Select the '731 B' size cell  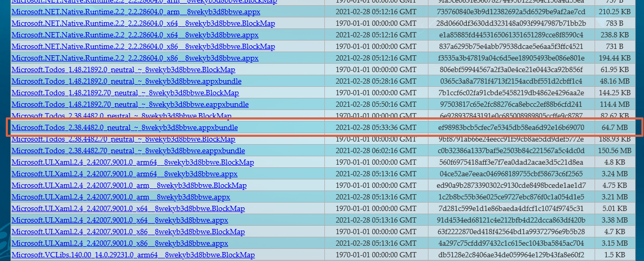point(614,46)
